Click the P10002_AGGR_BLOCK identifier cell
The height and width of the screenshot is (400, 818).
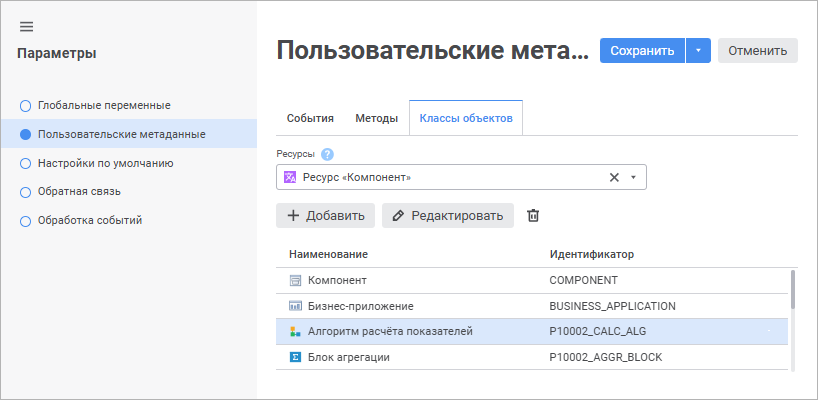point(606,357)
